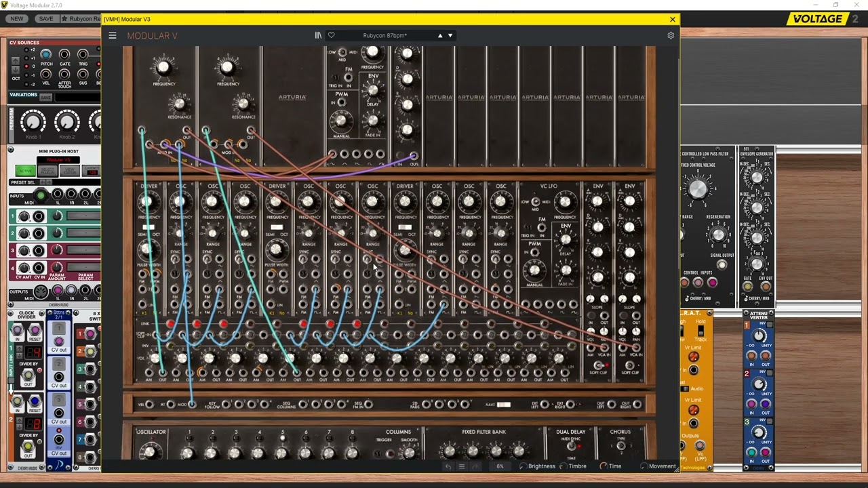Click the Voltage Modular 2.7.0 title text

click(36, 5)
